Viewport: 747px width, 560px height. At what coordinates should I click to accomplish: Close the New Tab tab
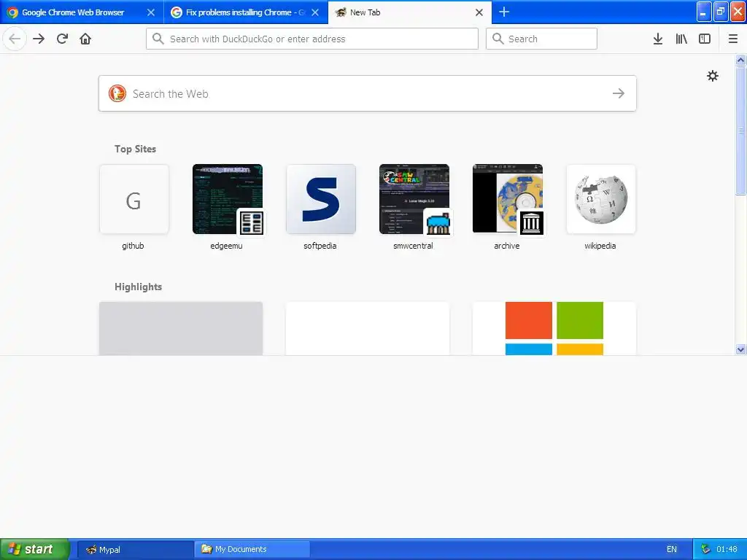(479, 12)
